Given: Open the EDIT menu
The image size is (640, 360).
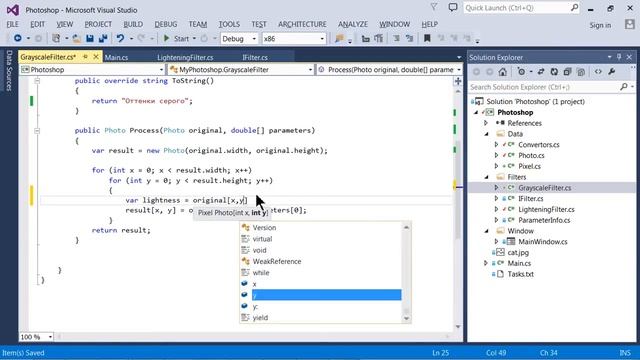Looking at the screenshot, I should (x=38, y=24).
